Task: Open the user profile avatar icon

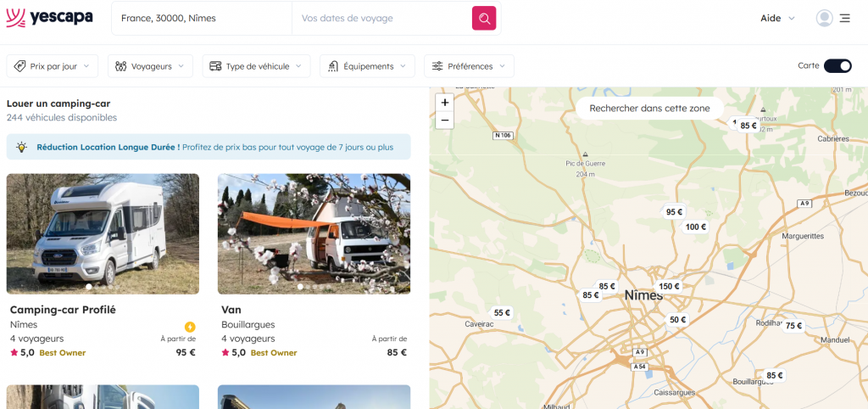Action: click(824, 19)
